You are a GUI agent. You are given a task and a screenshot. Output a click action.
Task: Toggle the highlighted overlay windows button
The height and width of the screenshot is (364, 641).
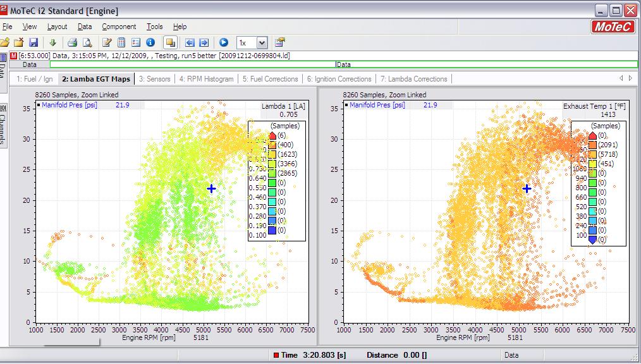169,42
